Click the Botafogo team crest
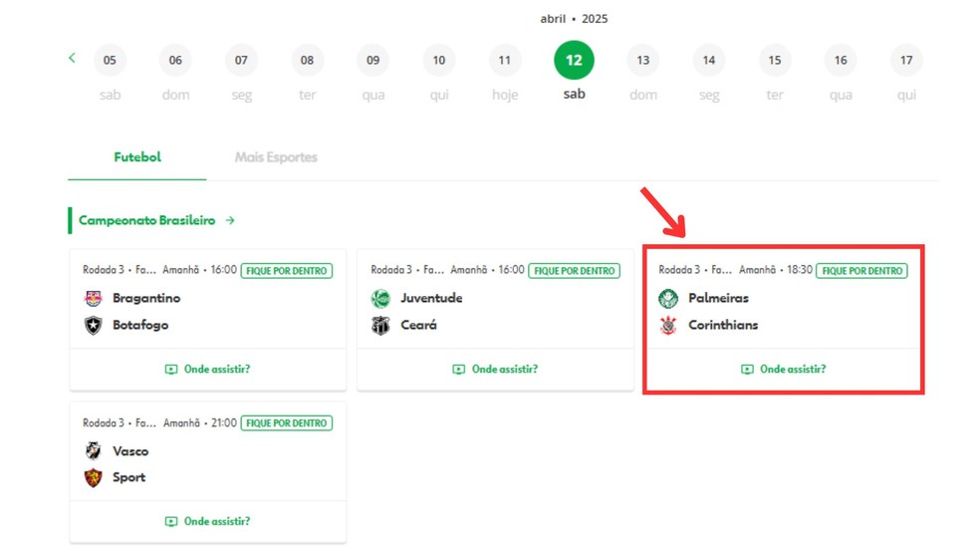Image resolution: width=980 pixels, height=552 pixels. tap(94, 326)
